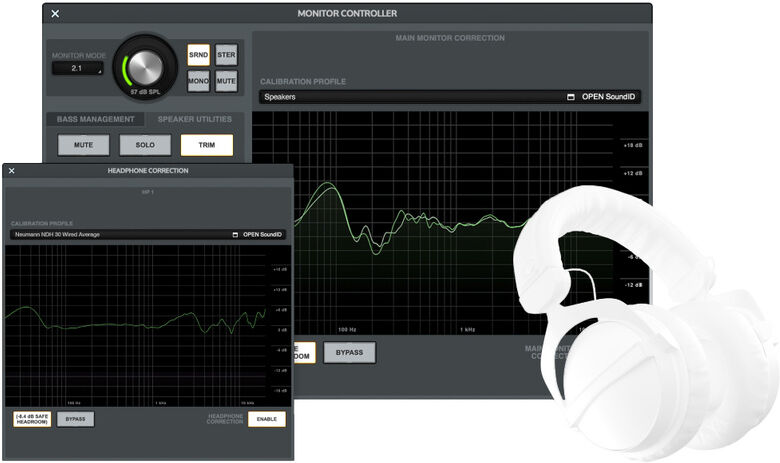Click ENABLE headphone correction button
Image resolution: width=780 pixels, height=463 pixels.
(267, 419)
